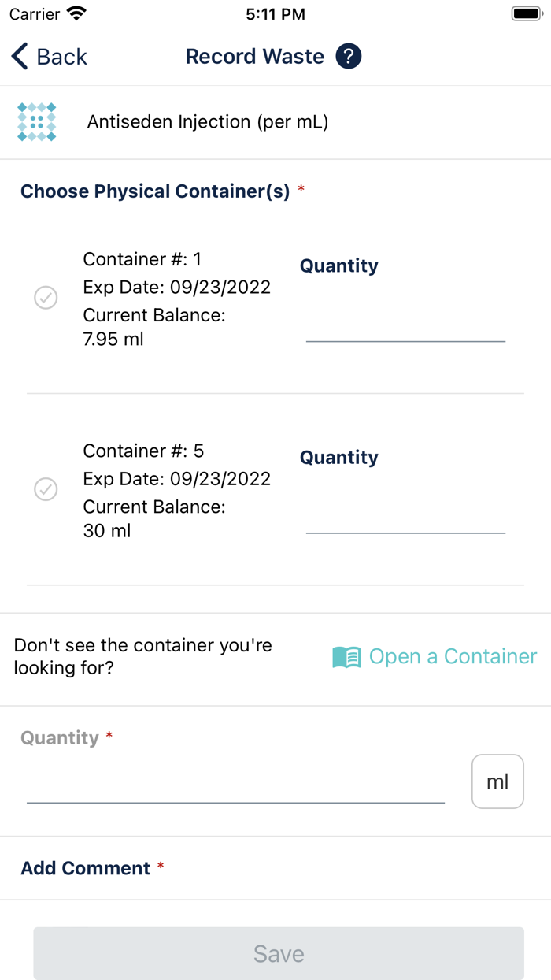Tap the Record Waste title
551x980 pixels.
(255, 57)
